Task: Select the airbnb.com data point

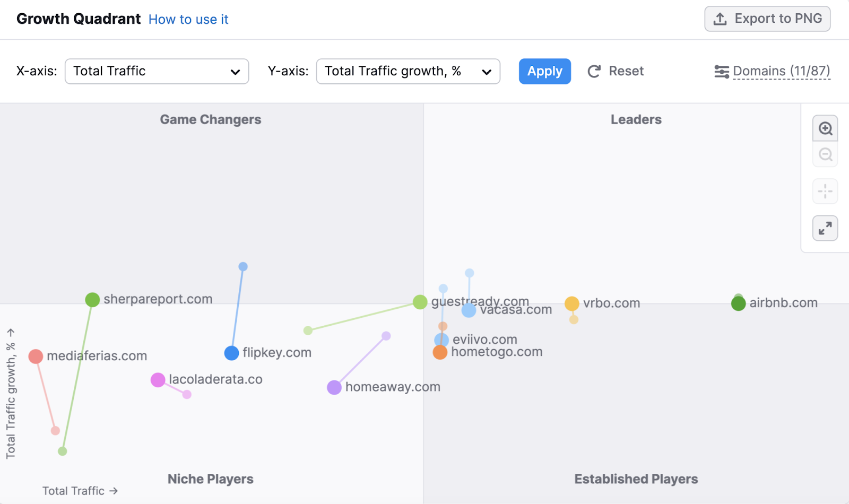Action: 738,303
